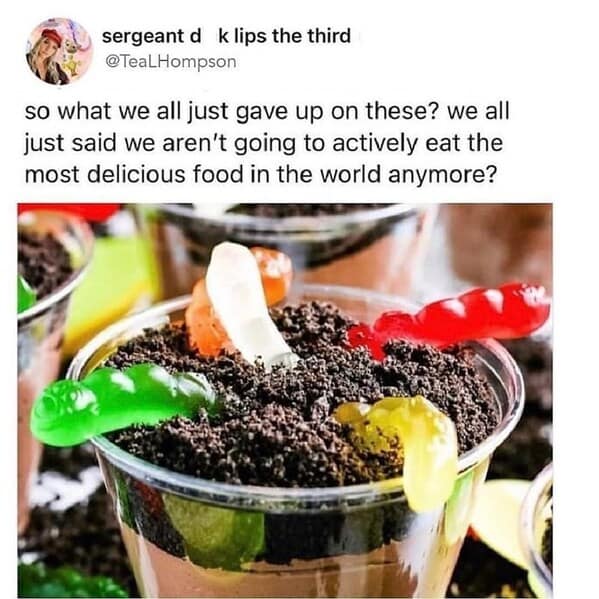Open the profile avatar picture
Screen dimensions: 599x599
coord(59,51)
